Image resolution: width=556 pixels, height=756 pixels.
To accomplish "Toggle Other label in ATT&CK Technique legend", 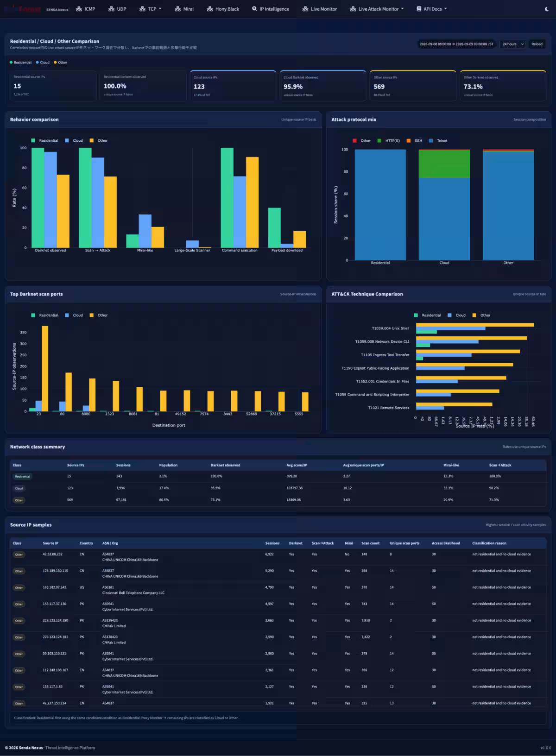I will point(485,315).
